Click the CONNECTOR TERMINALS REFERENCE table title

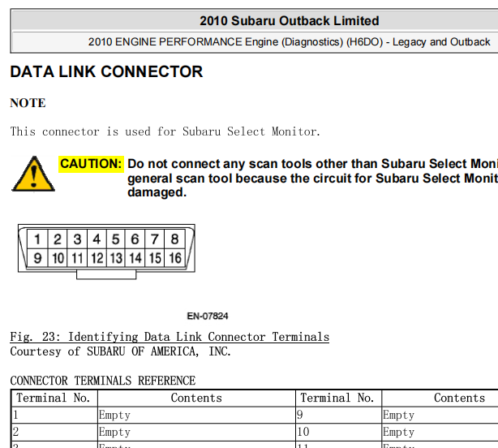(x=103, y=381)
